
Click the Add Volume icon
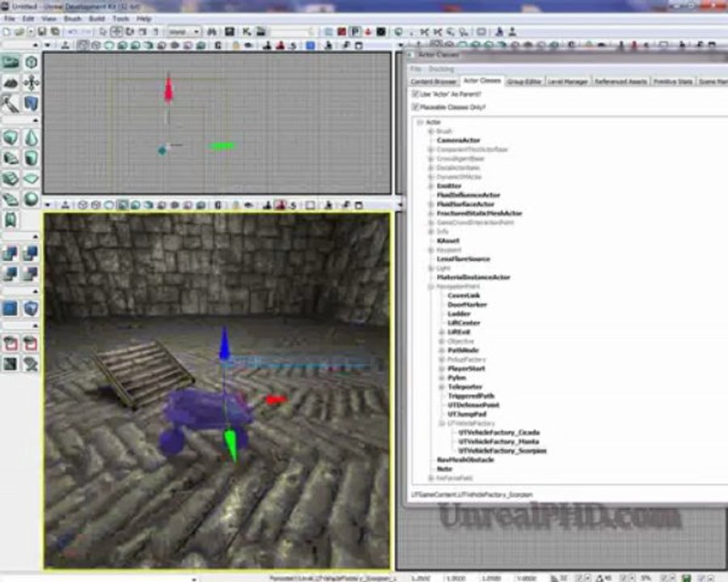[x=31, y=309]
